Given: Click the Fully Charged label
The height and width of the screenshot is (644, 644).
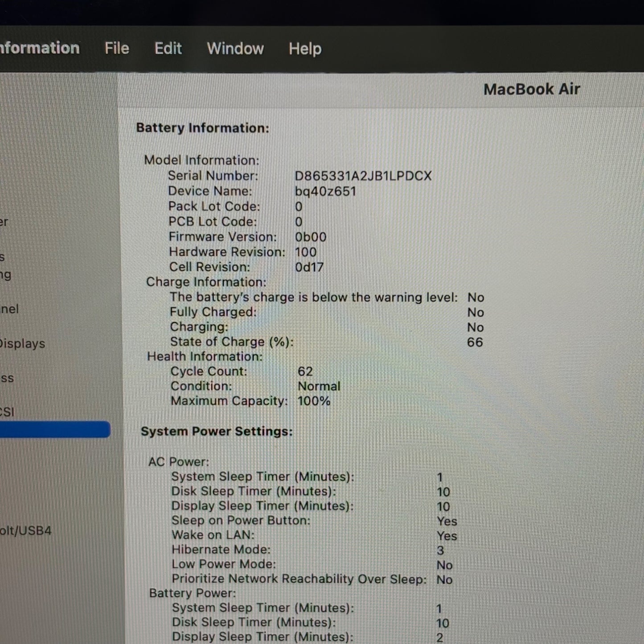Looking at the screenshot, I should [x=213, y=312].
